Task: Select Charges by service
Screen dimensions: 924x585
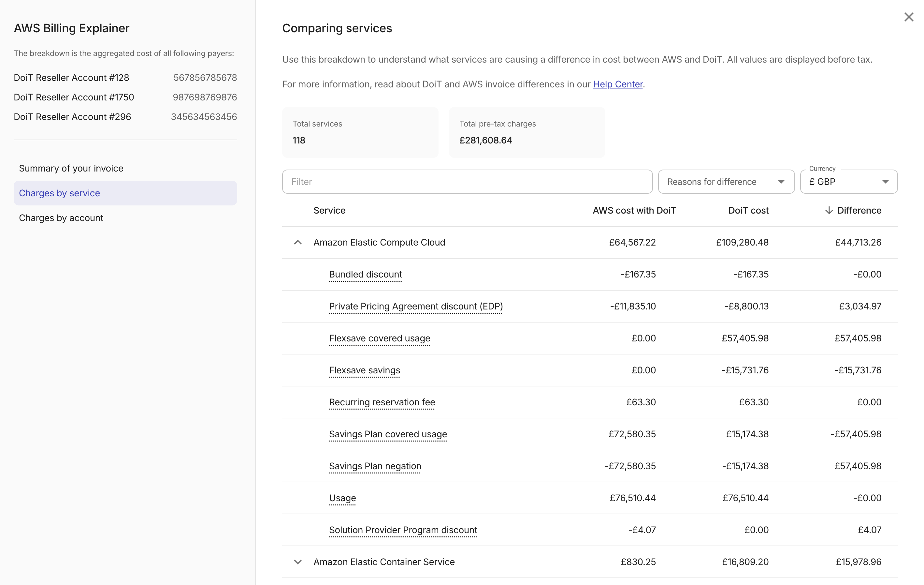Action: [125, 193]
